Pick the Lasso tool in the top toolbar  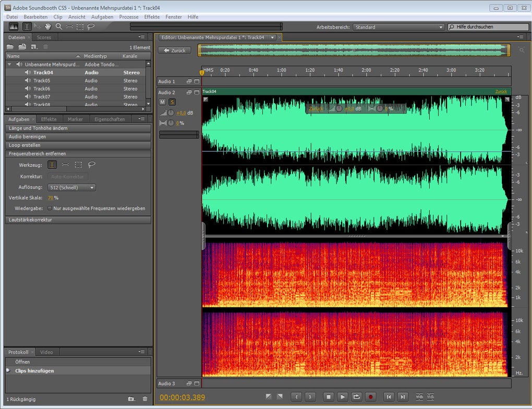click(91, 27)
